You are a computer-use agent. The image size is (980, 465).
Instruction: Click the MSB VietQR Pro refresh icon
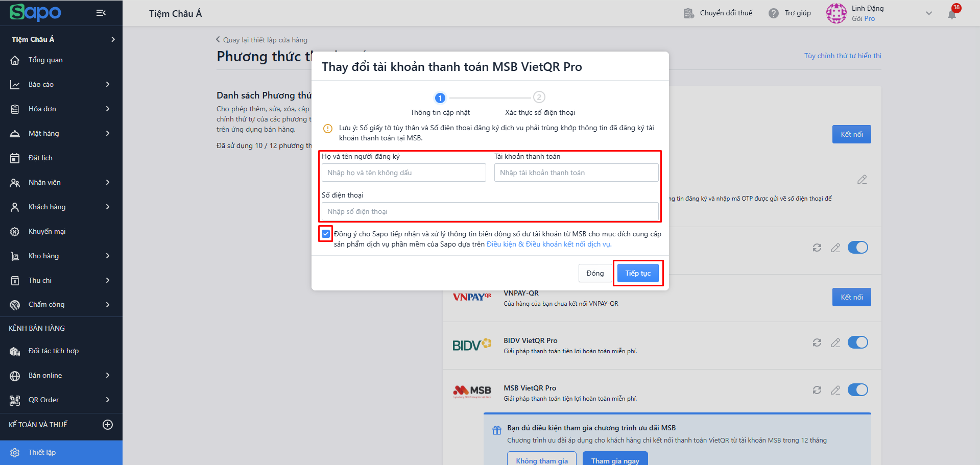(817, 390)
